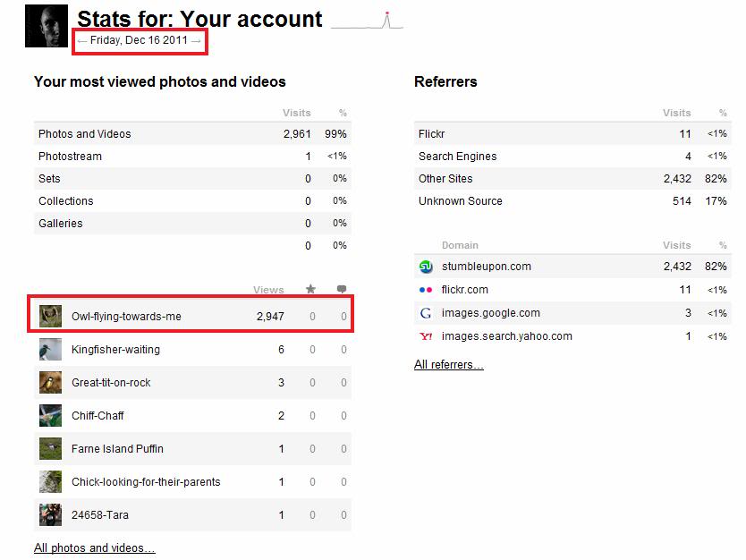This screenshot has width=746, height=560.
Task: Click the favorites star column icon
Action: point(311,289)
